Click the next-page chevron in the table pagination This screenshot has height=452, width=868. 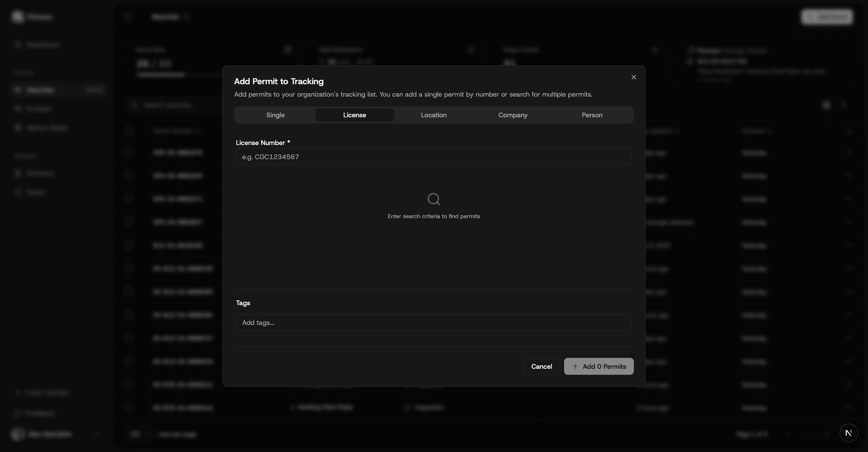coord(826,434)
